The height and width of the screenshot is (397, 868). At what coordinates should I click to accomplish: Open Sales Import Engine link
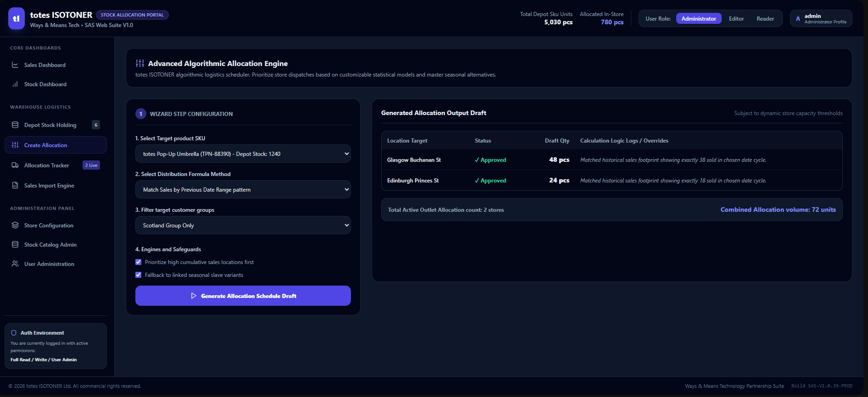click(x=56, y=186)
